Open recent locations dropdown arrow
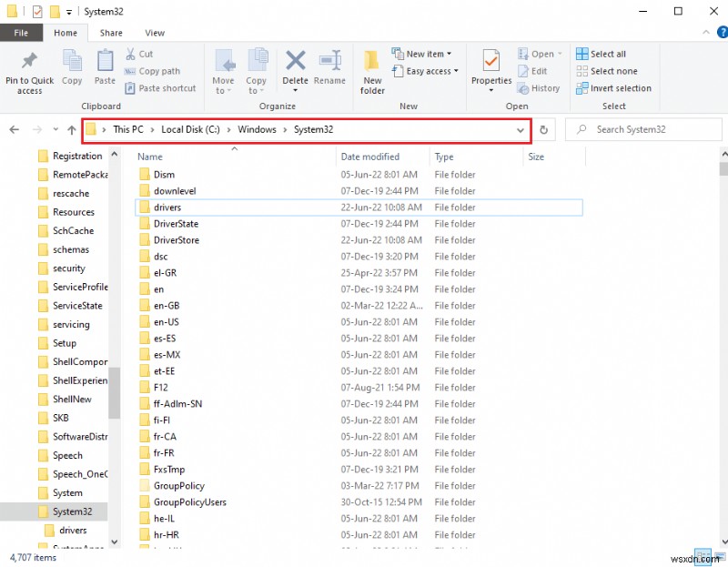This screenshot has width=728, height=567. [56, 129]
